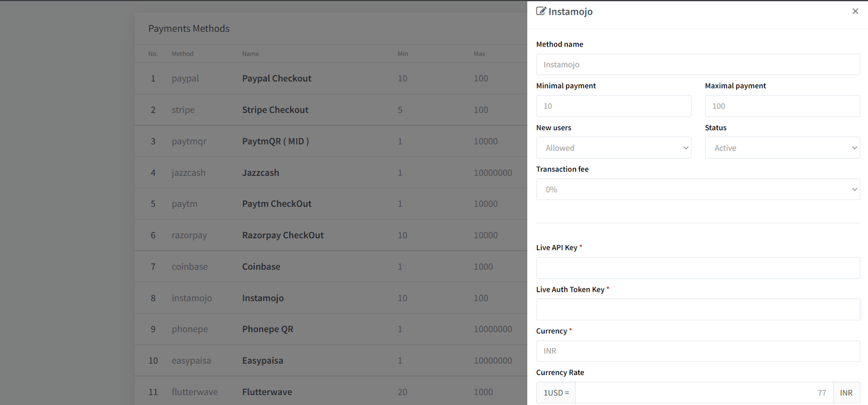Image resolution: width=868 pixels, height=405 pixels.
Task: Click the Currency input showing INR
Action: 698,351
